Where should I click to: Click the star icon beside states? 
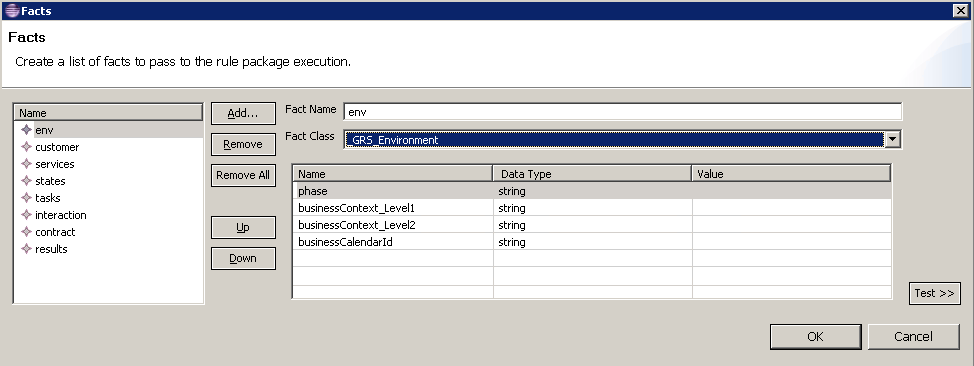click(x=26, y=181)
